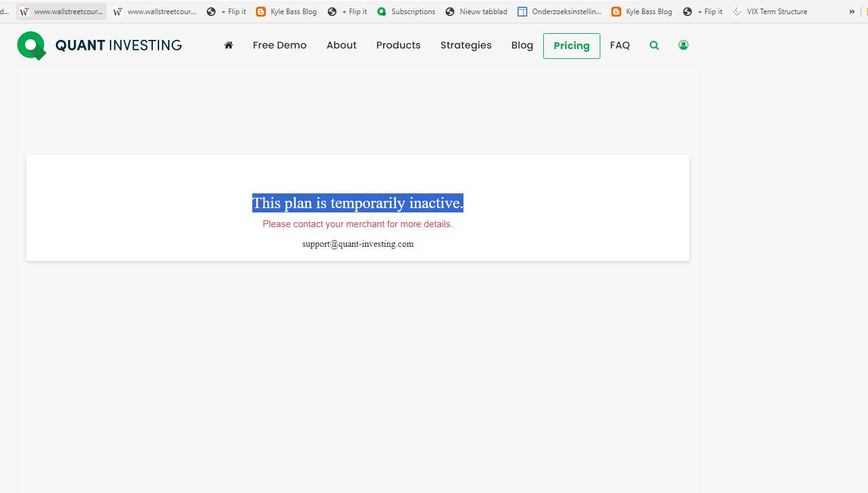Open the Free Demo menu item
The width and height of the screenshot is (868, 493).
tap(279, 45)
